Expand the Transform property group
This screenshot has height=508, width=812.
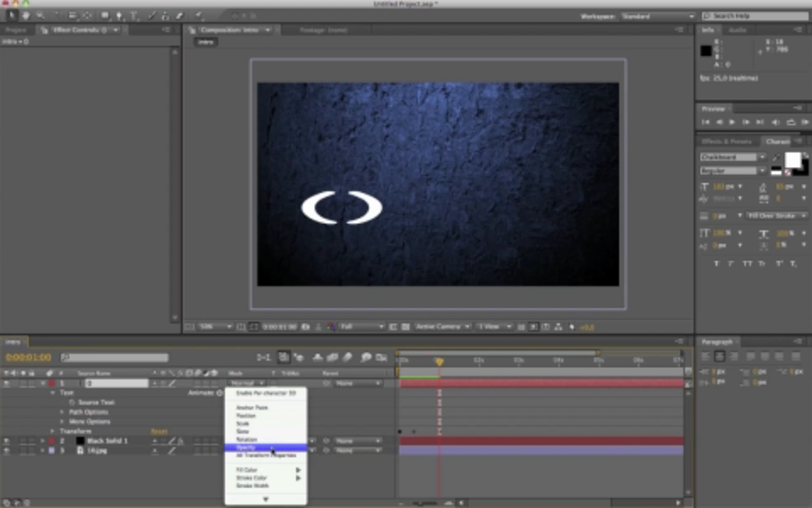tap(52, 431)
